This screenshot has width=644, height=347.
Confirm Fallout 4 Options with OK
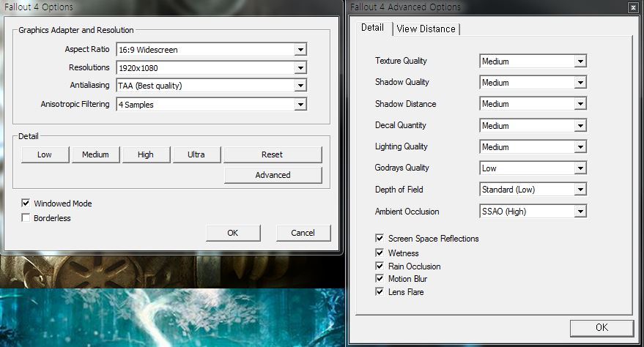point(233,233)
